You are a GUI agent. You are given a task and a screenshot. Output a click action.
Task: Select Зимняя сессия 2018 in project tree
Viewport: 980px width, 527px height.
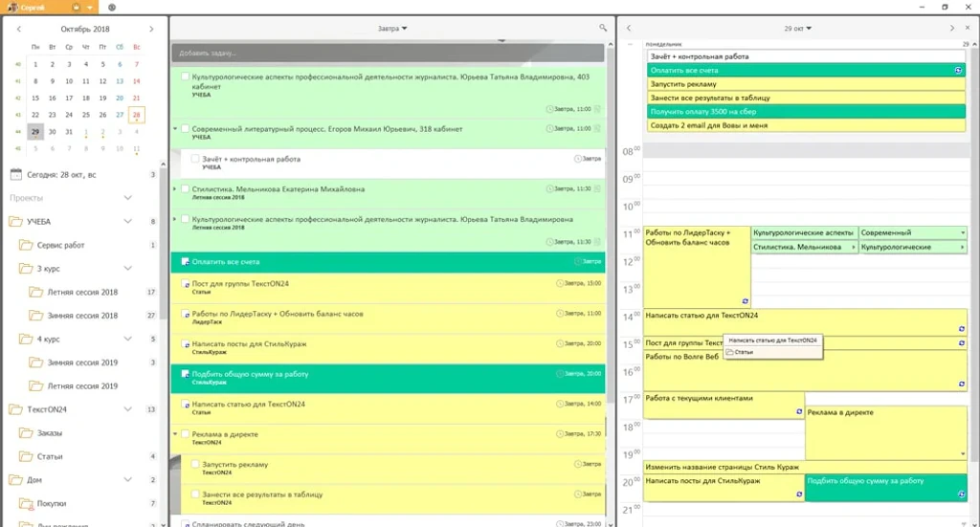[x=82, y=316]
